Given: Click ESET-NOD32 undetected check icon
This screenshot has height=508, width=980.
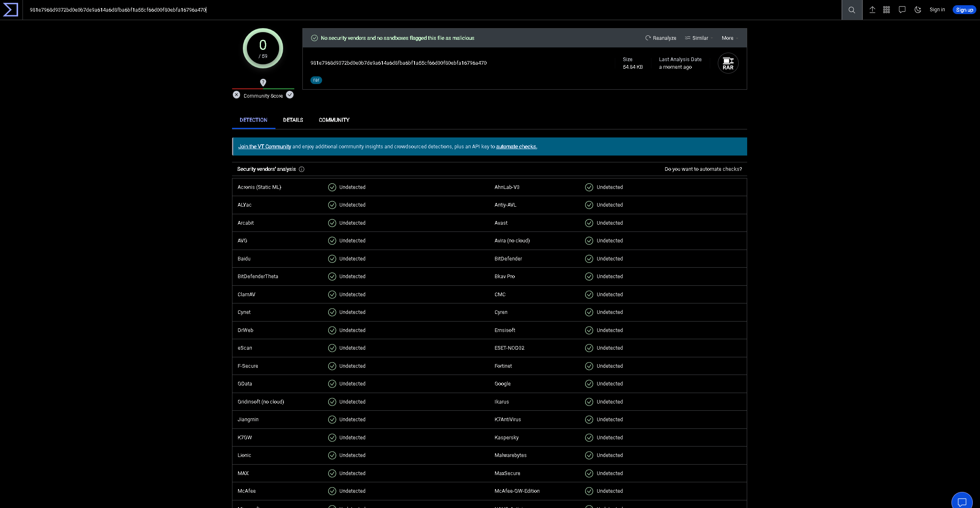Looking at the screenshot, I should click(589, 348).
